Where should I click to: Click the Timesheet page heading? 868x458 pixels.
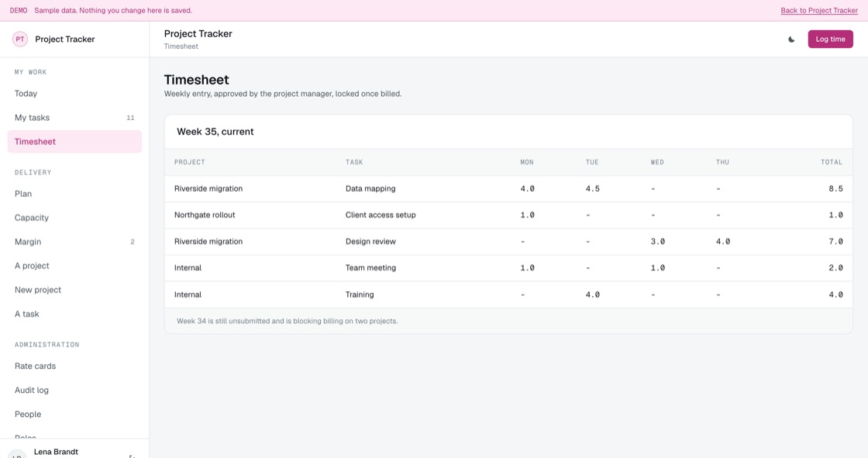[x=197, y=80]
